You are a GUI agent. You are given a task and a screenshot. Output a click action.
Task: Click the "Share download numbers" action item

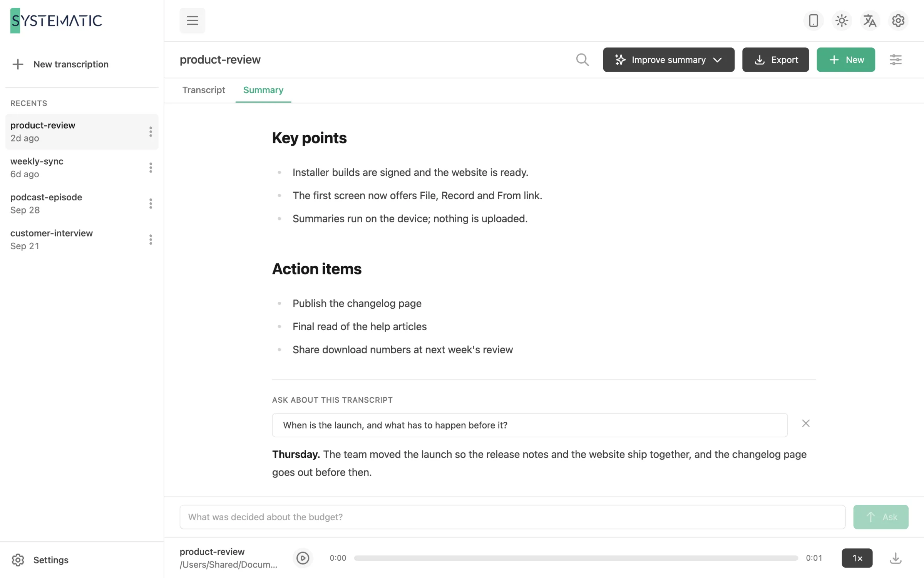402,349
